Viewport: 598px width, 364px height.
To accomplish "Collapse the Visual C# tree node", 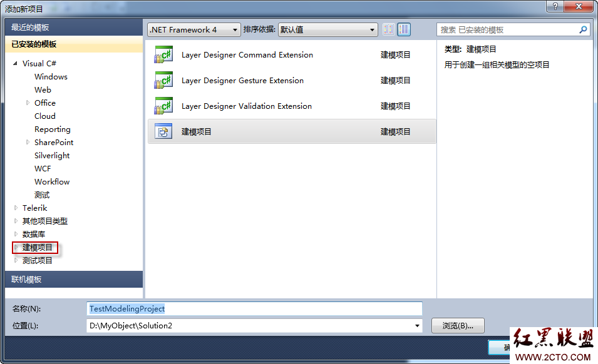I will tap(15, 63).
